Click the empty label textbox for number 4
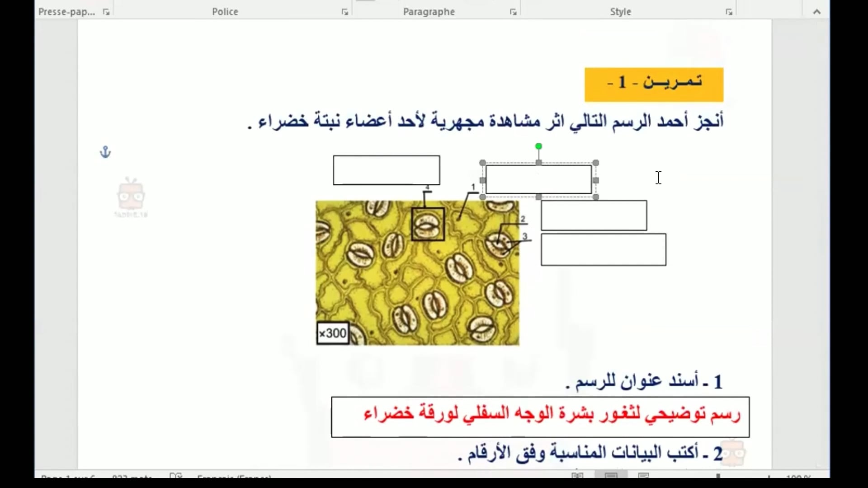The image size is (868, 488). point(386,170)
